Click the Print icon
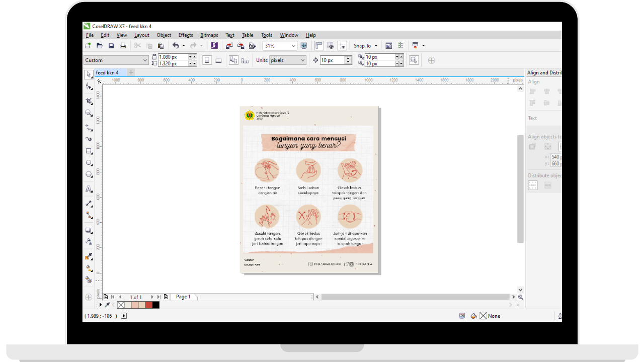 [x=123, y=46]
